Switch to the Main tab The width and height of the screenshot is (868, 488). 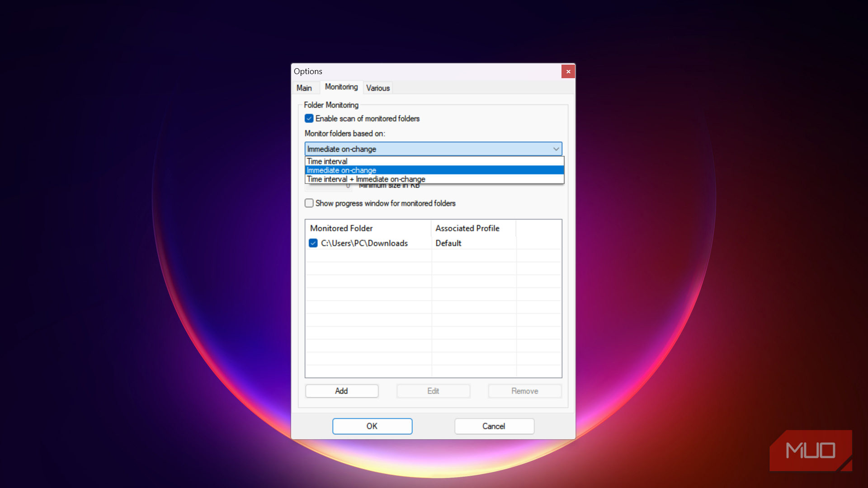304,88
